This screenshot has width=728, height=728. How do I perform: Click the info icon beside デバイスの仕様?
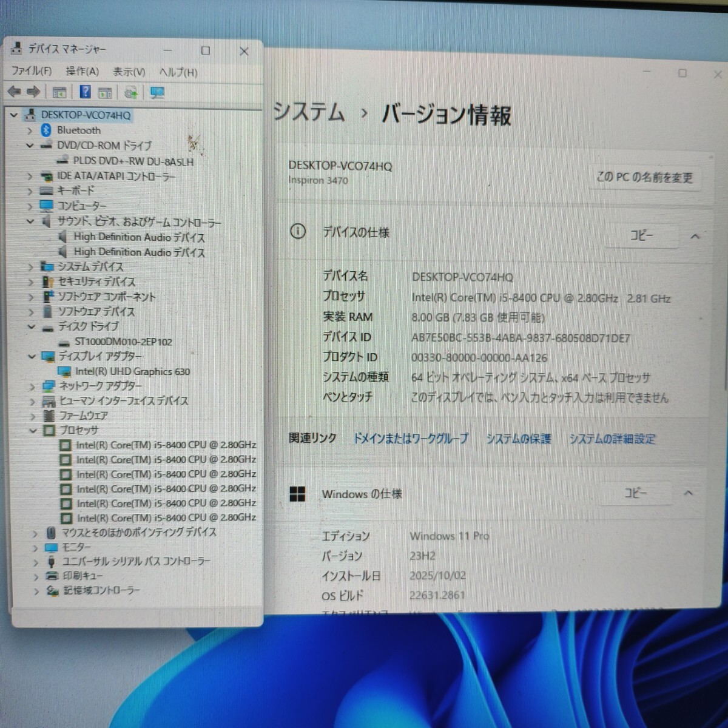[x=298, y=231]
